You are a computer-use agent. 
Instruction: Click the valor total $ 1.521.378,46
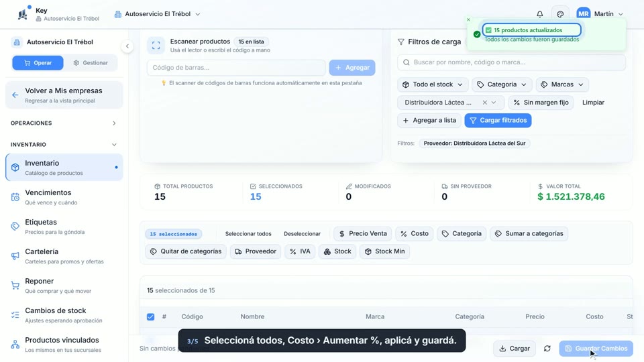point(571,196)
